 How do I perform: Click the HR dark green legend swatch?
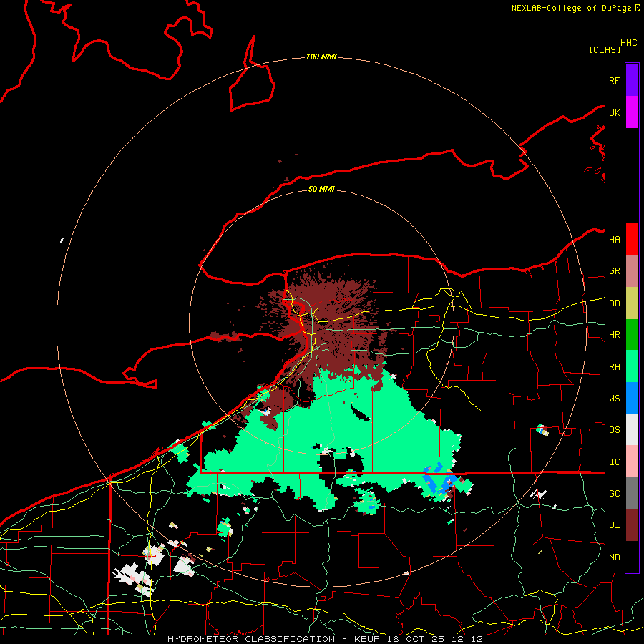[x=632, y=335]
